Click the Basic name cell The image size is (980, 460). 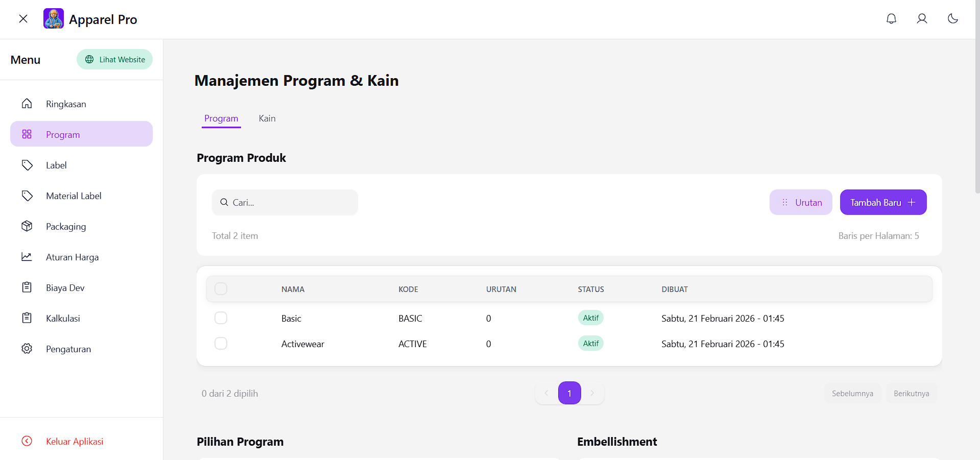pos(291,319)
